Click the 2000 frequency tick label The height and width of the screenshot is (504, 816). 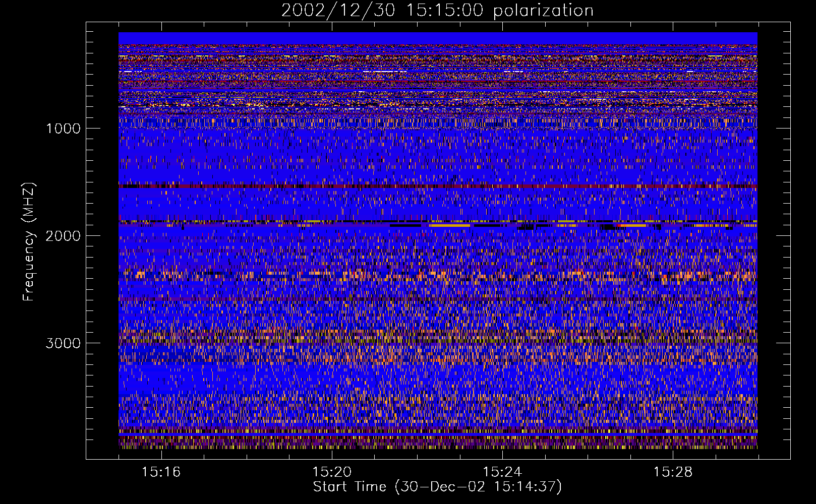click(x=63, y=236)
